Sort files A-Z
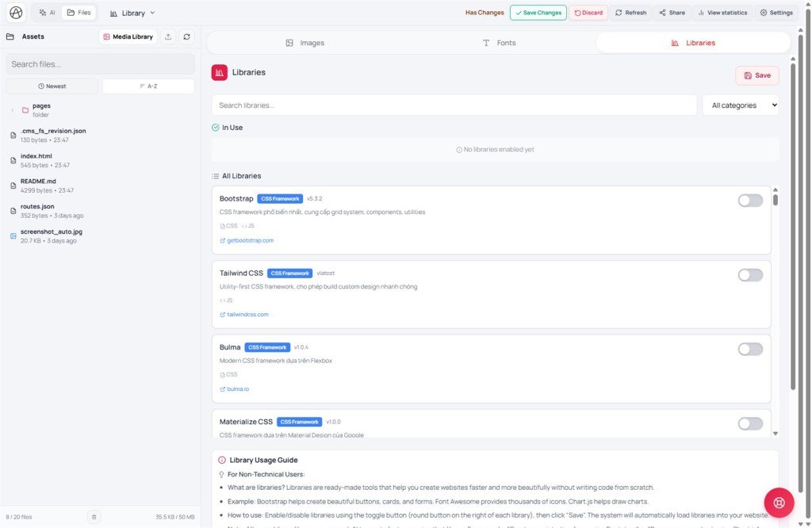This screenshot has width=812, height=528. pos(148,86)
